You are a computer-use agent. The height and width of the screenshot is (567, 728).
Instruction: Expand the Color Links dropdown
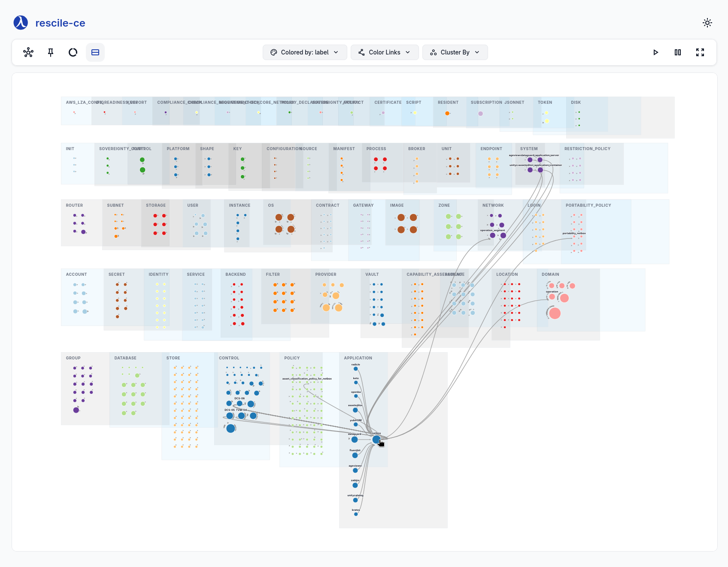(384, 52)
